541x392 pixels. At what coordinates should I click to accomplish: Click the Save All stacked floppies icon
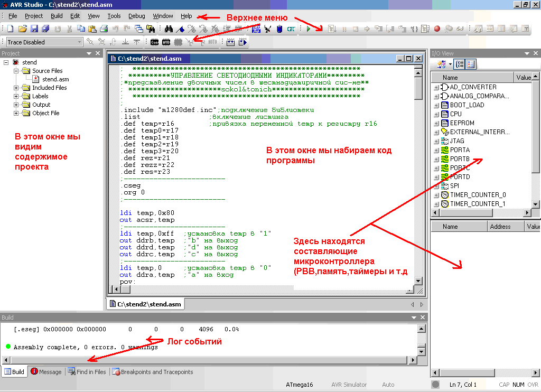[45, 29]
